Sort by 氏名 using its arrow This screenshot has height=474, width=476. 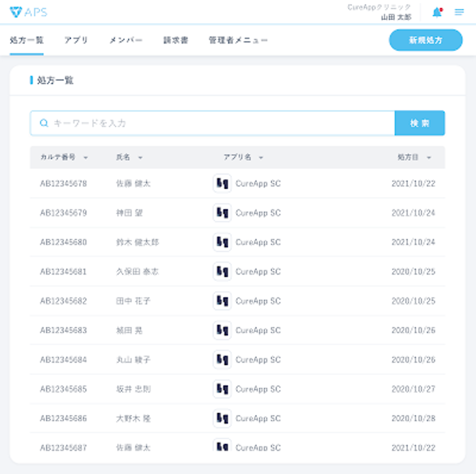(x=140, y=158)
